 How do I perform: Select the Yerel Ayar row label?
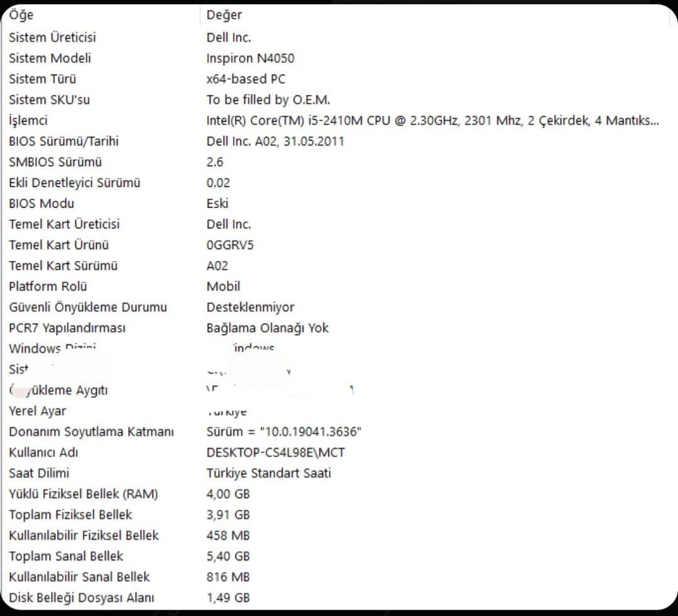tap(38, 411)
